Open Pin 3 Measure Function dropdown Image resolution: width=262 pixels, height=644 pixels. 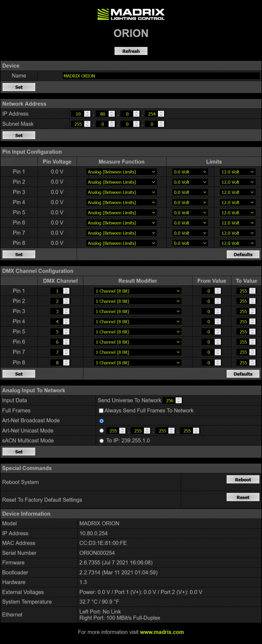(121, 192)
